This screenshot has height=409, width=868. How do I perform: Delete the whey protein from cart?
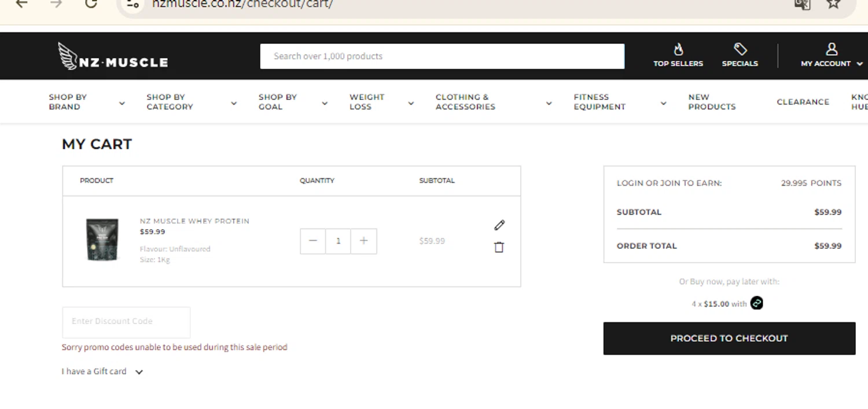coord(499,247)
